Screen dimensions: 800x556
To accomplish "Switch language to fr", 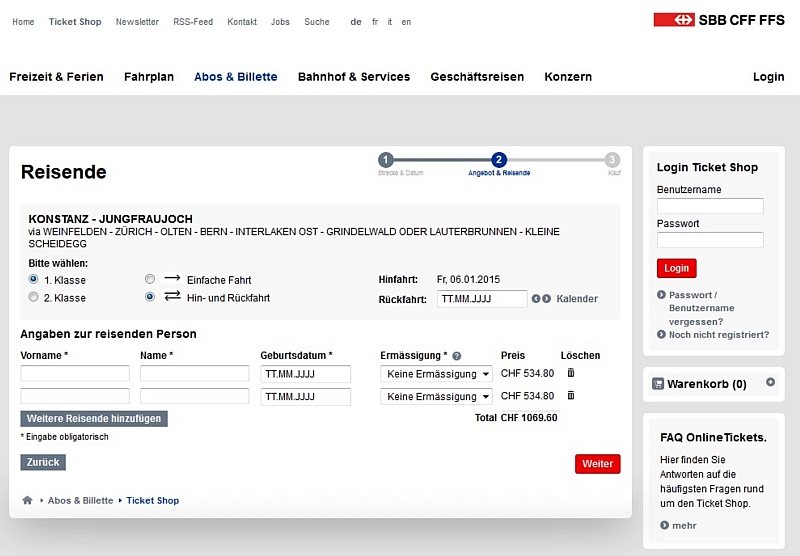I will click(375, 22).
